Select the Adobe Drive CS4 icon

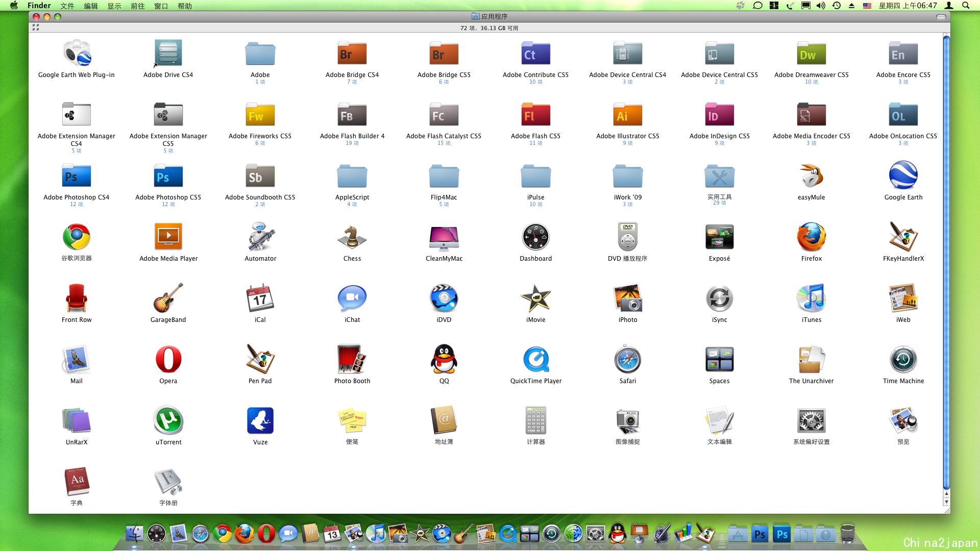pyautogui.click(x=168, y=53)
